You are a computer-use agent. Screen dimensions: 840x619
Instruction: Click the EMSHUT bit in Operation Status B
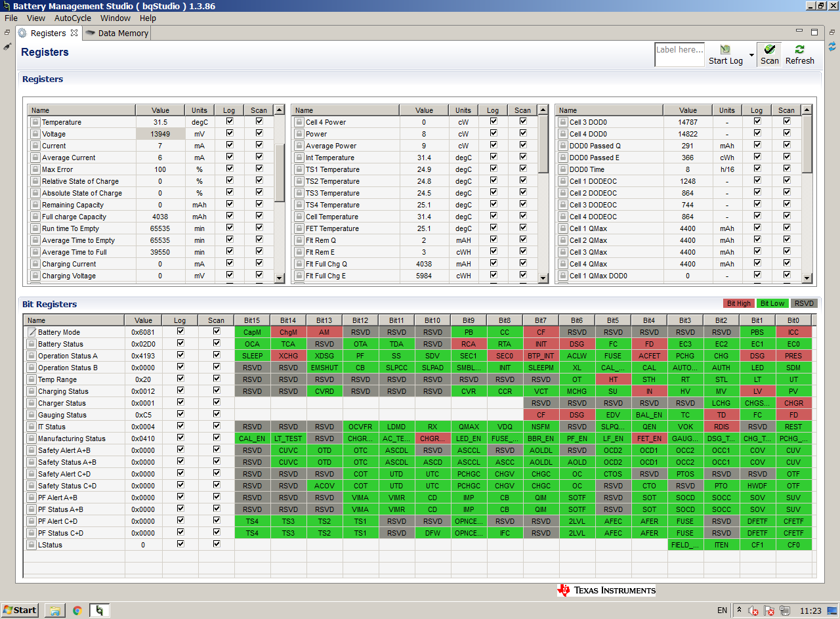click(x=324, y=368)
